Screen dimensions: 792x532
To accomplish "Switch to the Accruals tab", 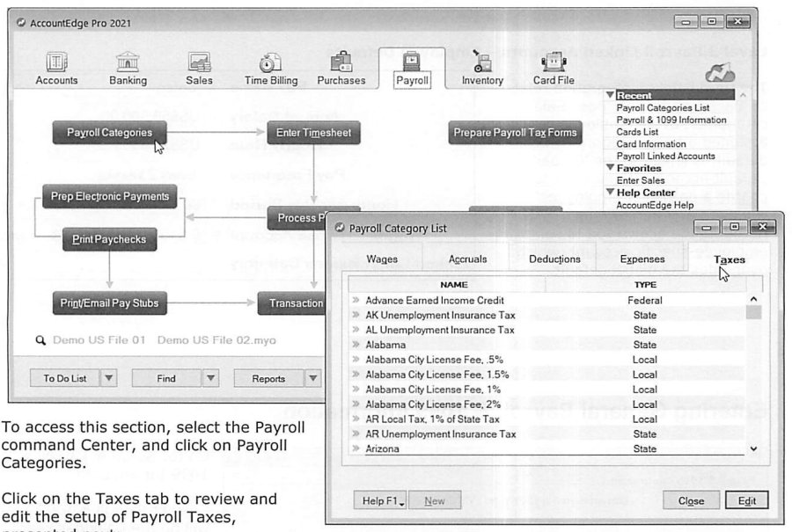I will coord(468,259).
